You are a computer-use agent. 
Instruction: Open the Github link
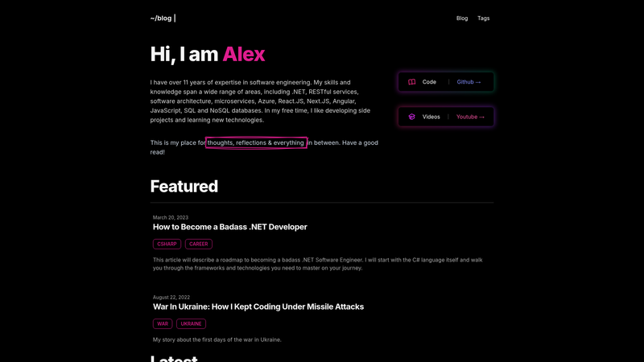(x=469, y=82)
